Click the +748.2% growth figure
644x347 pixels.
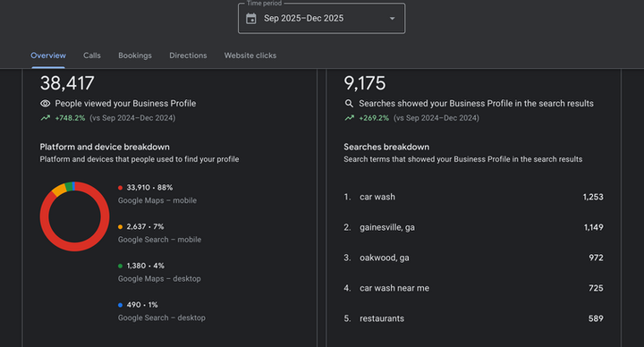71,118
